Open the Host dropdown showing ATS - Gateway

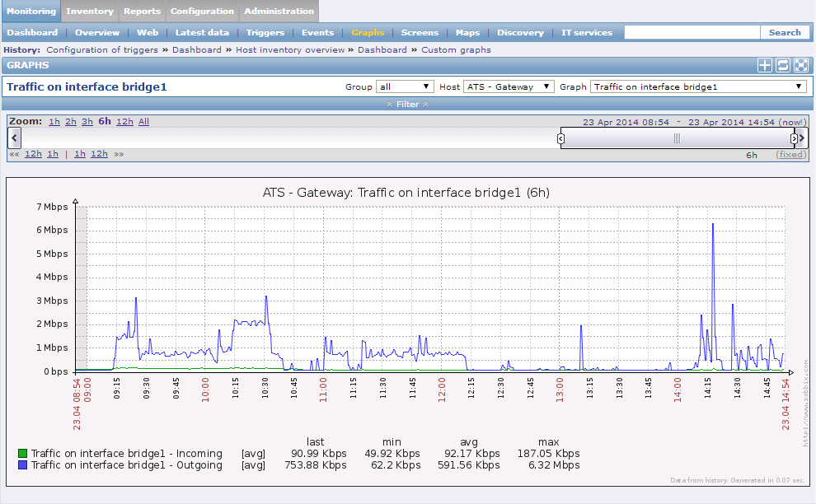tap(509, 86)
